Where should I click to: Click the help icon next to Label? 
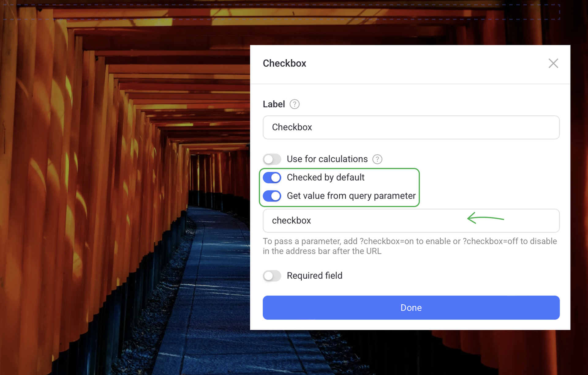(294, 104)
